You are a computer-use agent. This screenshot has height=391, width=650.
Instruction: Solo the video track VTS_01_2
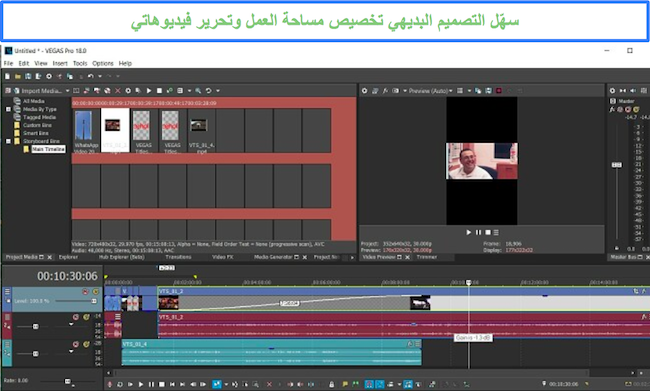pyautogui.click(x=95, y=292)
